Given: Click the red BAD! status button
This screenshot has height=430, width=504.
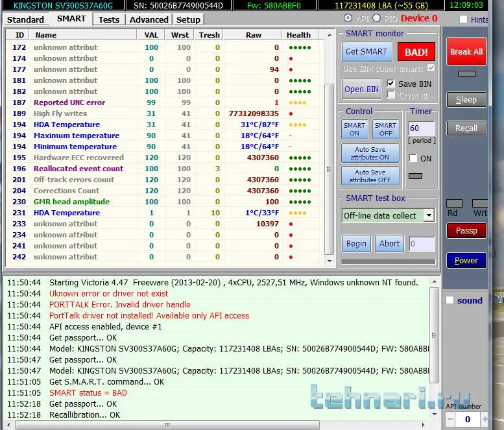Looking at the screenshot, I should tap(416, 52).
